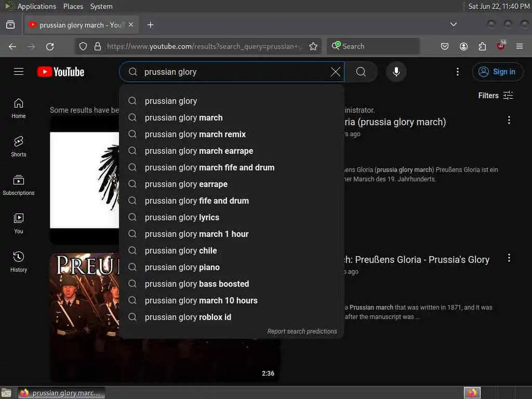Open uBlock Origin extension icon
The height and width of the screenshot is (399, 532).
click(501, 46)
